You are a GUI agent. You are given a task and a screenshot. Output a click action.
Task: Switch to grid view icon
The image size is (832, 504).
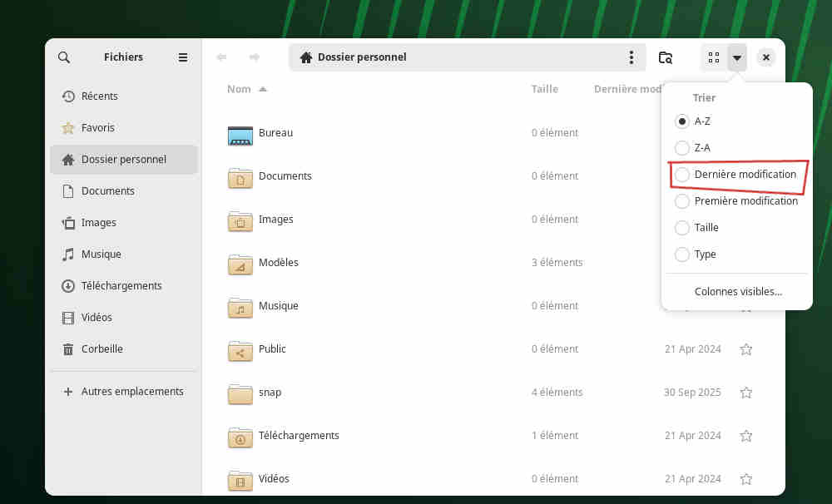713,57
